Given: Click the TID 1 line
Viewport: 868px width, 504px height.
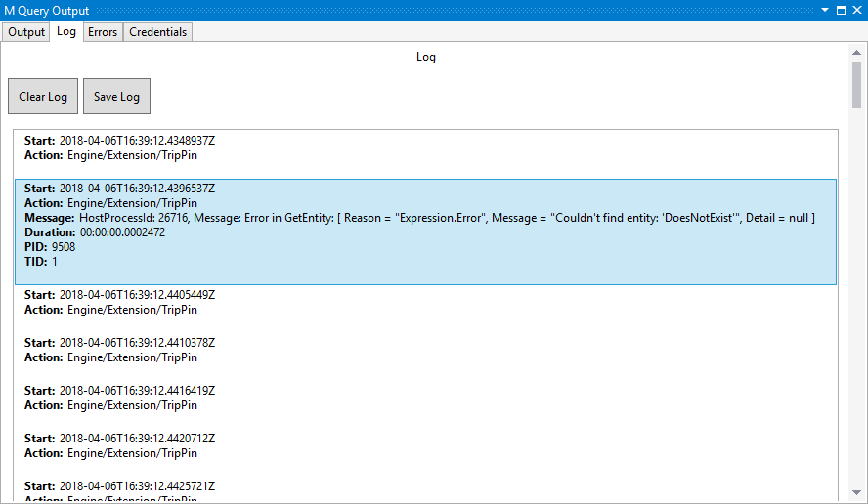Looking at the screenshot, I should 41,262.
